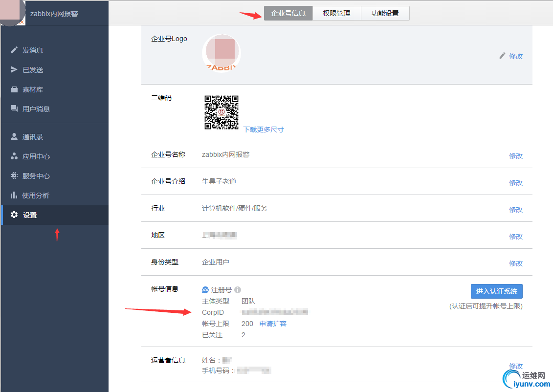Click the 进入认证系统 button
Viewport: 553px width, 392px height.
[x=497, y=291]
